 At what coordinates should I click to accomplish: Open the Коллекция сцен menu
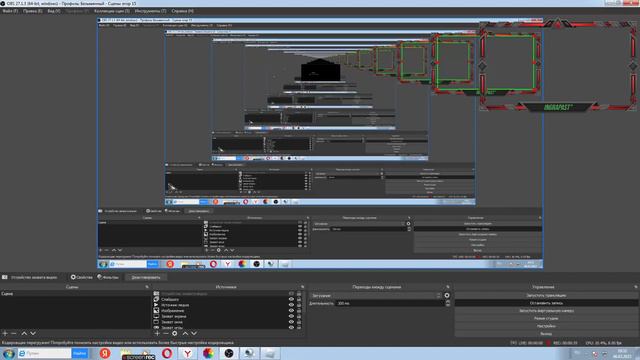pos(111,11)
